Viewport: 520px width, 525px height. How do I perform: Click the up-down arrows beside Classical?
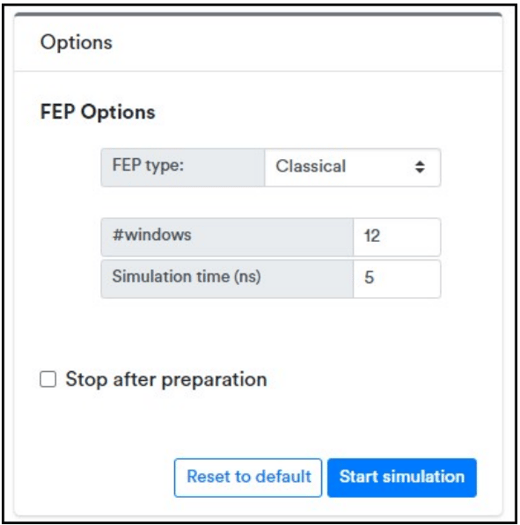click(420, 167)
